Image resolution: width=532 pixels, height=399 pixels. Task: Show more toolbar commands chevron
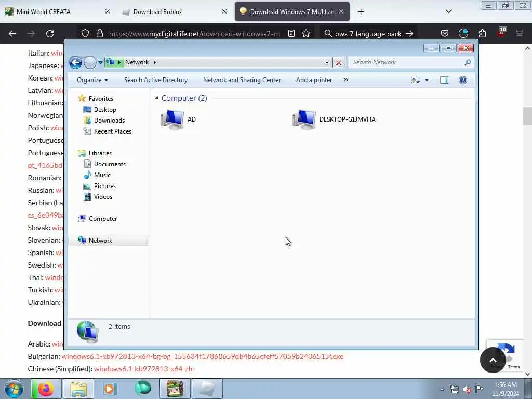click(345, 80)
